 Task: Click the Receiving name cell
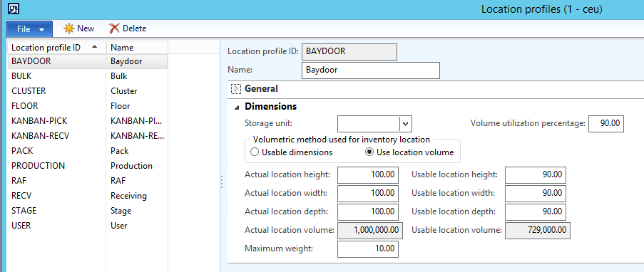tap(137, 196)
